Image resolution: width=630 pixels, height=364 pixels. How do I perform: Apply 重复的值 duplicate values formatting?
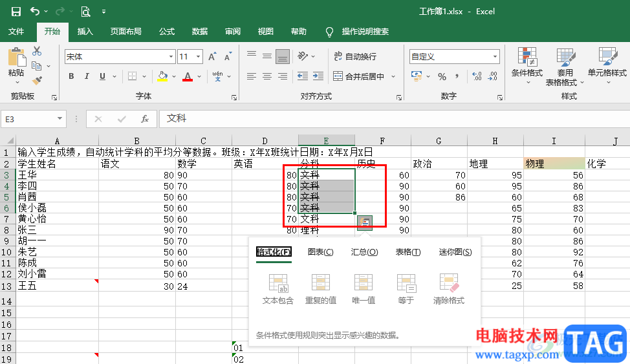click(x=321, y=289)
